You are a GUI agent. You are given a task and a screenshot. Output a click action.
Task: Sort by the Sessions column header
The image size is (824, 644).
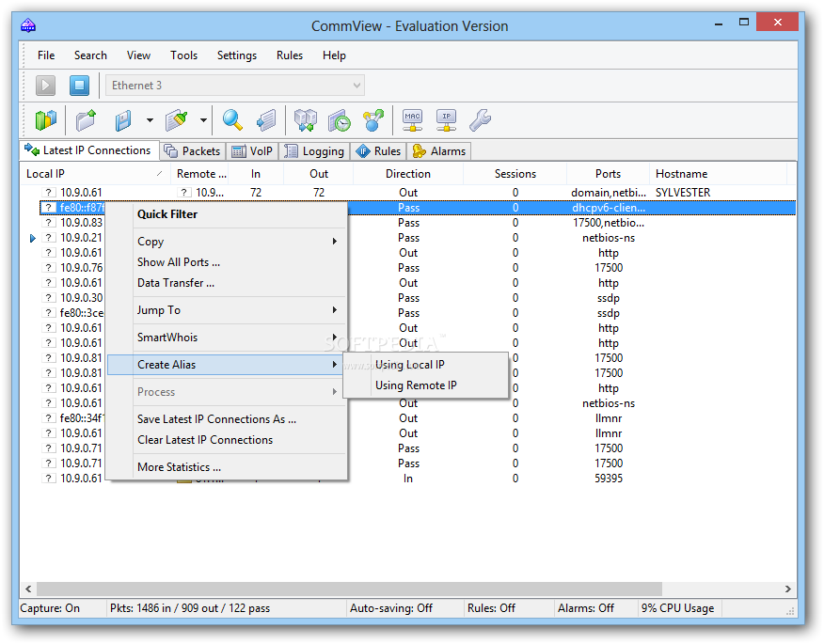pos(515,174)
